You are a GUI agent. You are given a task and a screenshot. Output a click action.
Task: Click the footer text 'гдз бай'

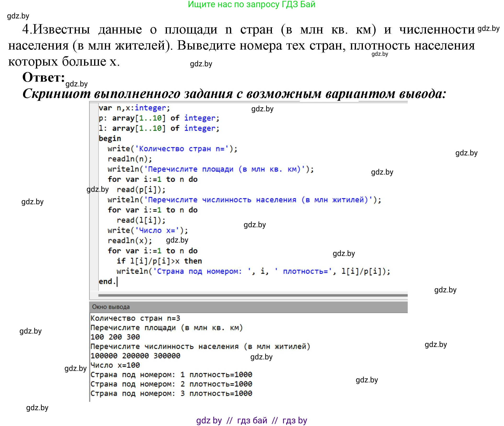coord(252,420)
